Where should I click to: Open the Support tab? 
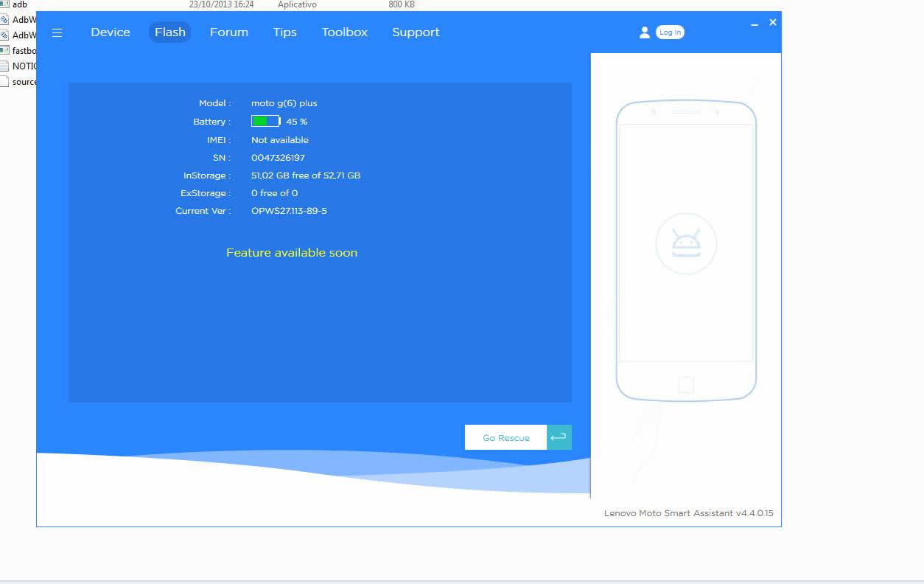(416, 32)
